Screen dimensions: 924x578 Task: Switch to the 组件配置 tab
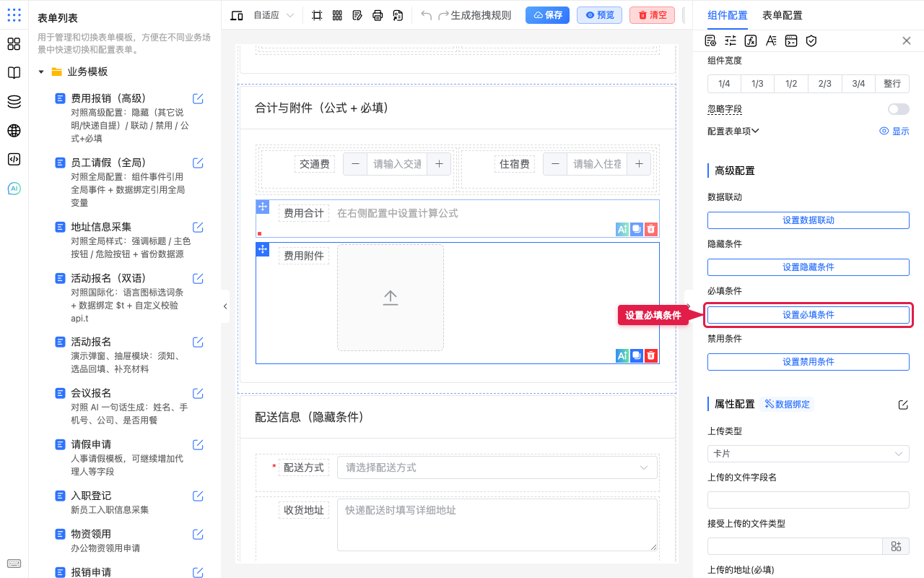coord(728,15)
